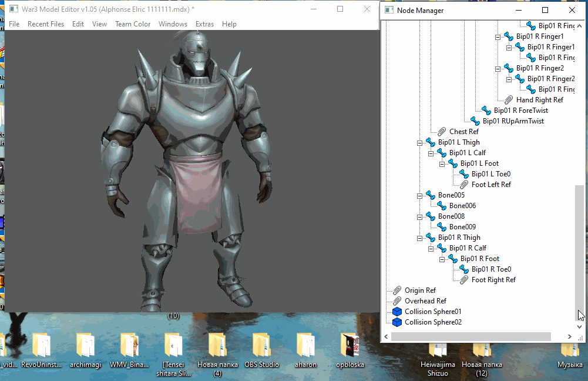Click the paperclip icon beside Origin Ref
The height and width of the screenshot is (381, 588).
pyautogui.click(x=397, y=290)
